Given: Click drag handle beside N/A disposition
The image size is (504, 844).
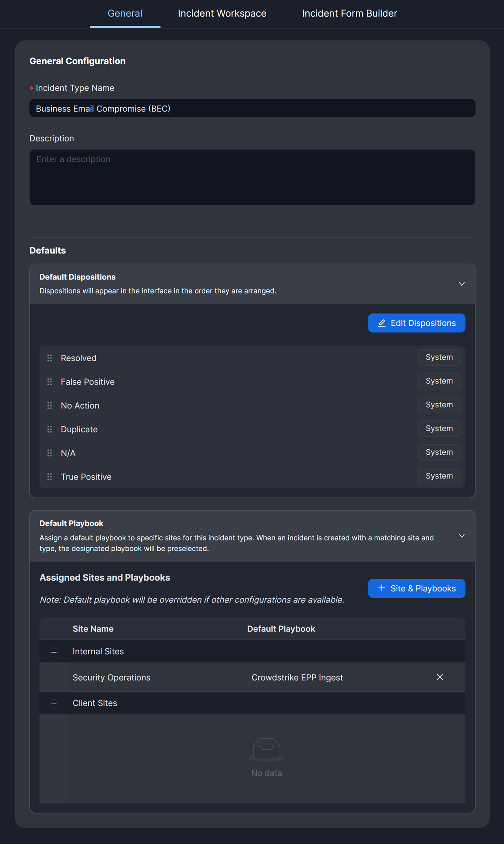Looking at the screenshot, I should point(50,453).
